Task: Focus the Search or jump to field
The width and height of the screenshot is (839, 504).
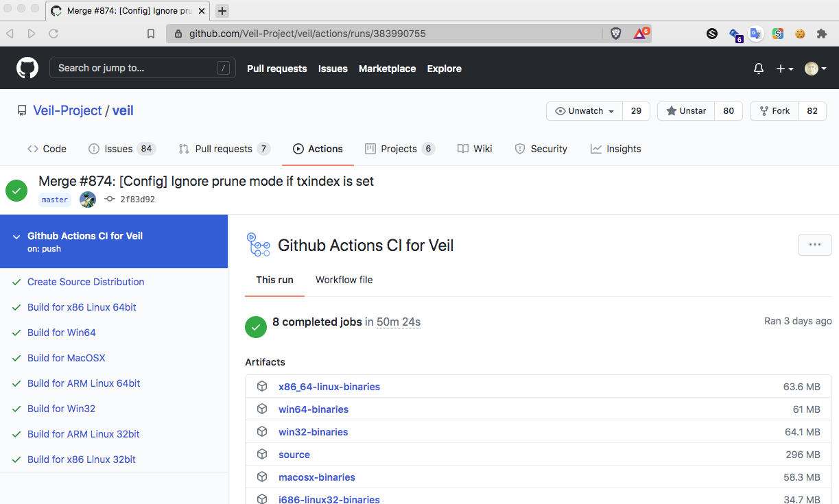Action: (143, 68)
